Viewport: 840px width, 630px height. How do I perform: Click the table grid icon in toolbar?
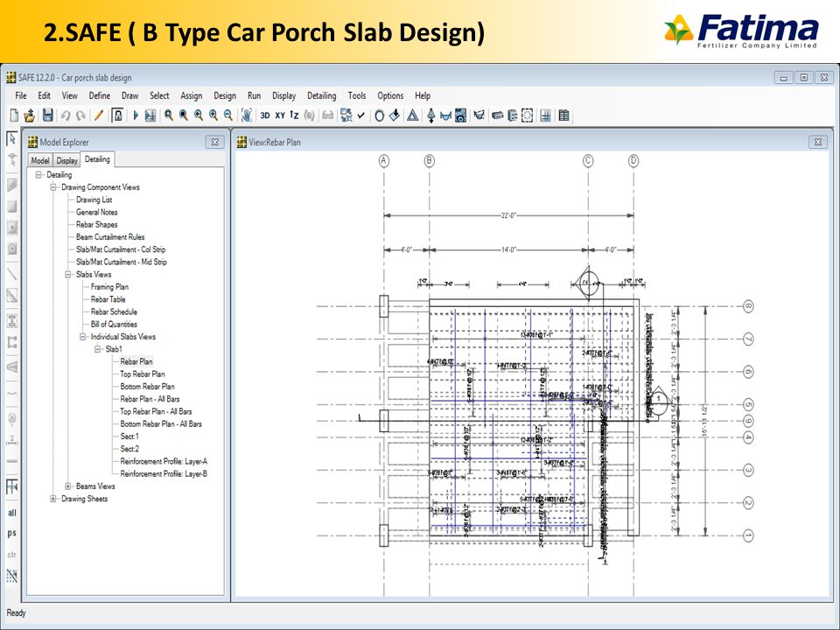pyautogui.click(x=545, y=115)
